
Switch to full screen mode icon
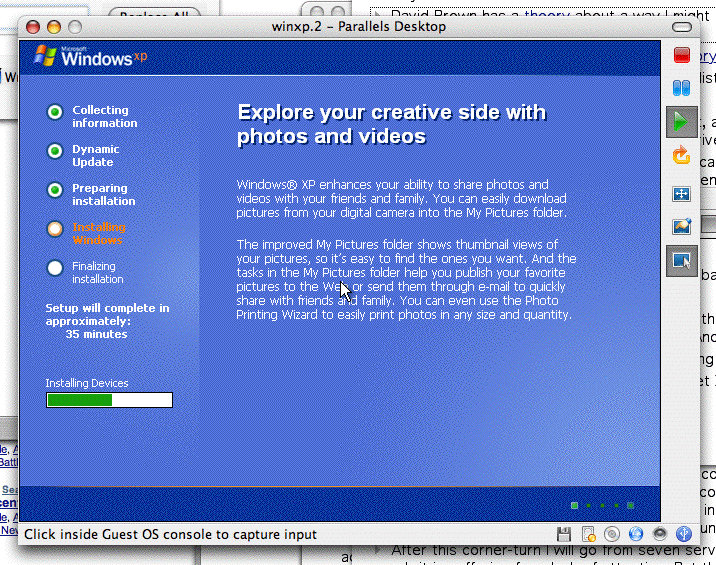681,193
